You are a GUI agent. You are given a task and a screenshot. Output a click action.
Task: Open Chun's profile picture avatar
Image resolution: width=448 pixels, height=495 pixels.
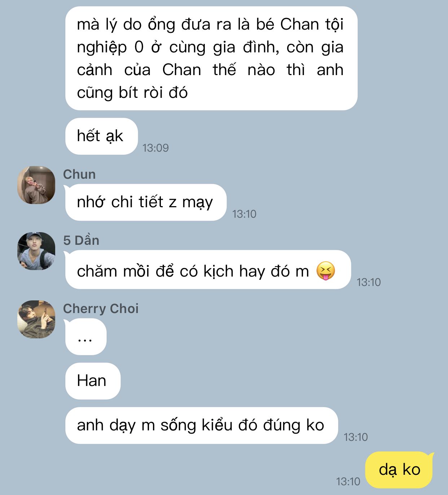pyautogui.click(x=36, y=185)
